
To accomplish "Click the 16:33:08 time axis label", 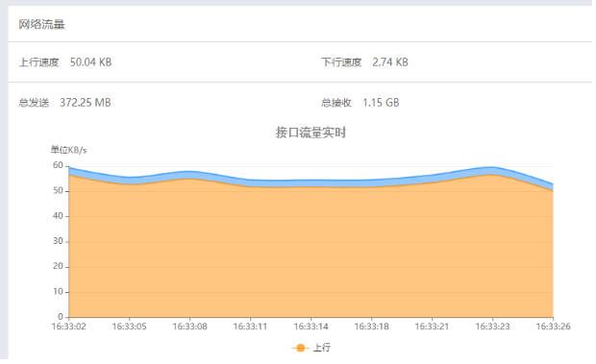I will [x=190, y=327].
